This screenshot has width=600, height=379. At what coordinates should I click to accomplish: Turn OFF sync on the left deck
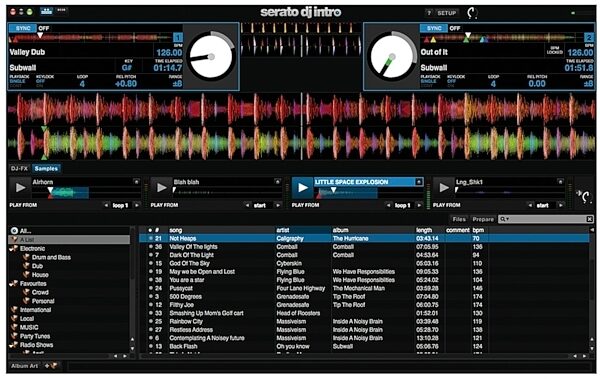pyautogui.click(x=44, y=28)
